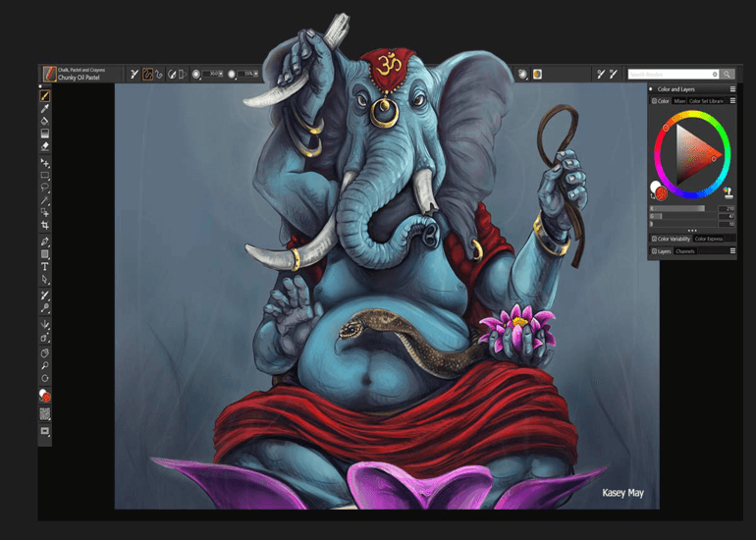Select the Text tool
This screenshot has width=756, height=540.
[45, 266]
